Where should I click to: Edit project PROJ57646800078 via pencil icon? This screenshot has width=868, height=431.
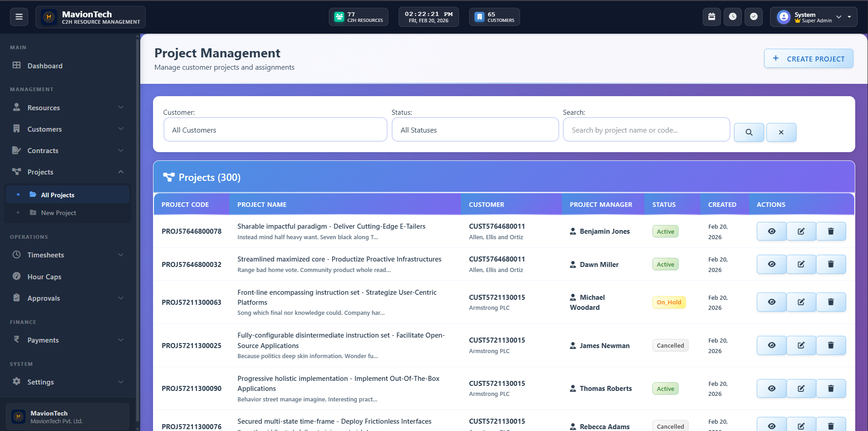coord(801,231)
